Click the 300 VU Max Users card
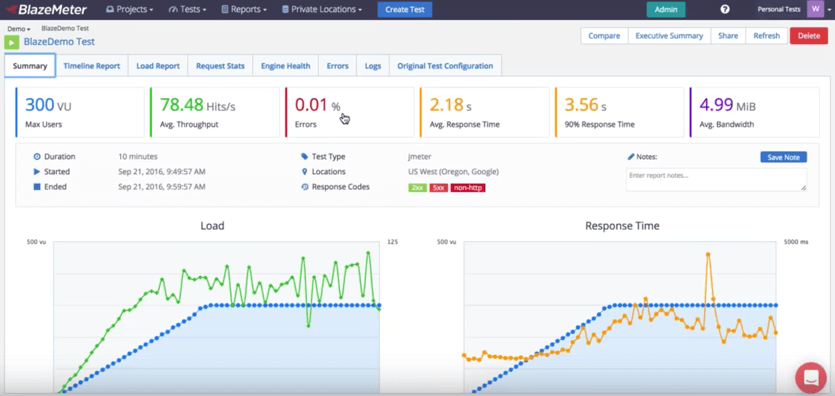Image resolution: width=835 pixels, height=396 pixels. [x=80, y=112]
